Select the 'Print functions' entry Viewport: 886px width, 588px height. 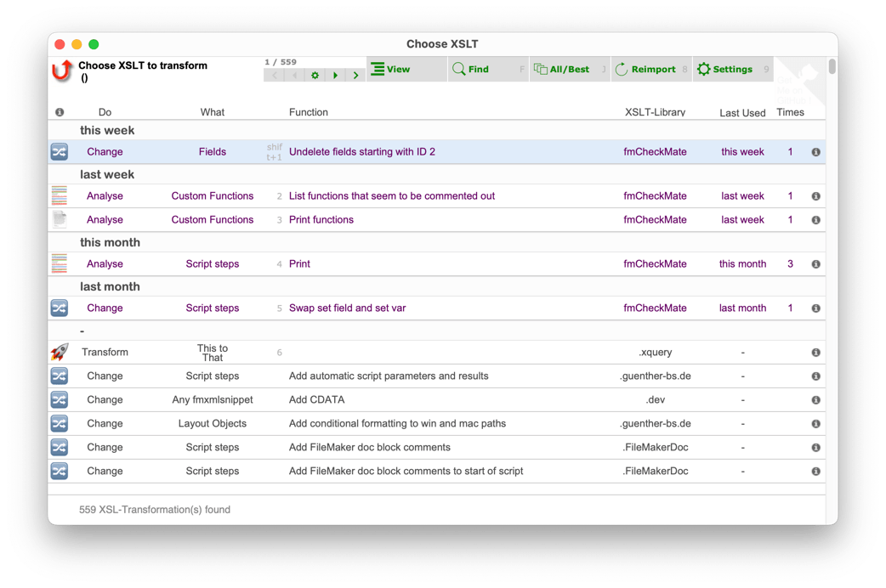[x=321, y=220]
